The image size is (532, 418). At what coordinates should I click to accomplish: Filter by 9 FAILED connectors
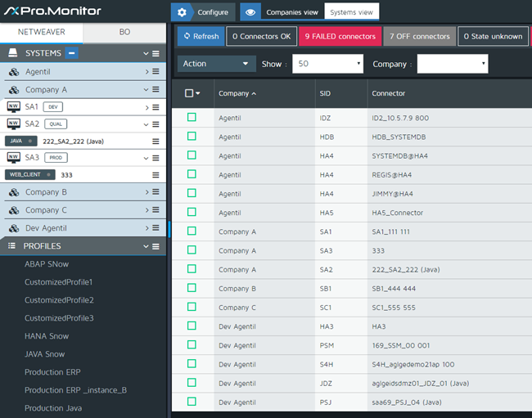pos(340,36)
